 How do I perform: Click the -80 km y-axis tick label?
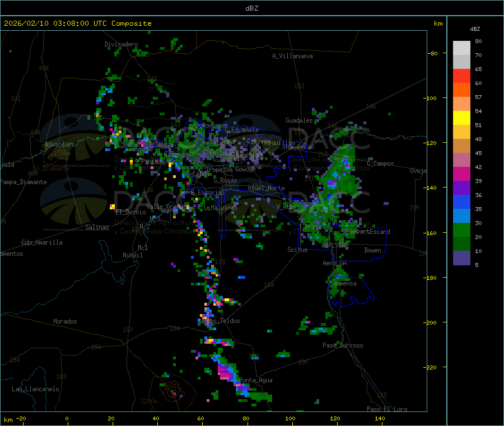point(432,53)
